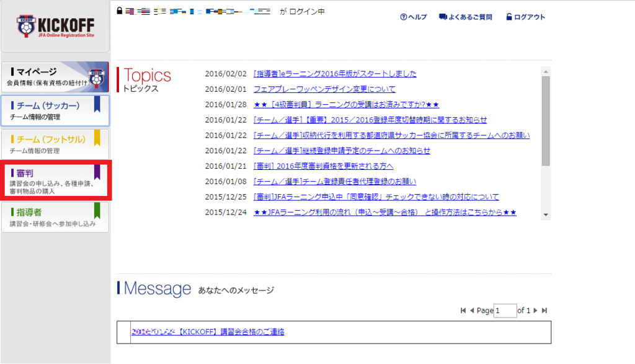Click the lock icon beside login name
The height and width of the screenshot is (364, 635).
[x=120, y=11]
